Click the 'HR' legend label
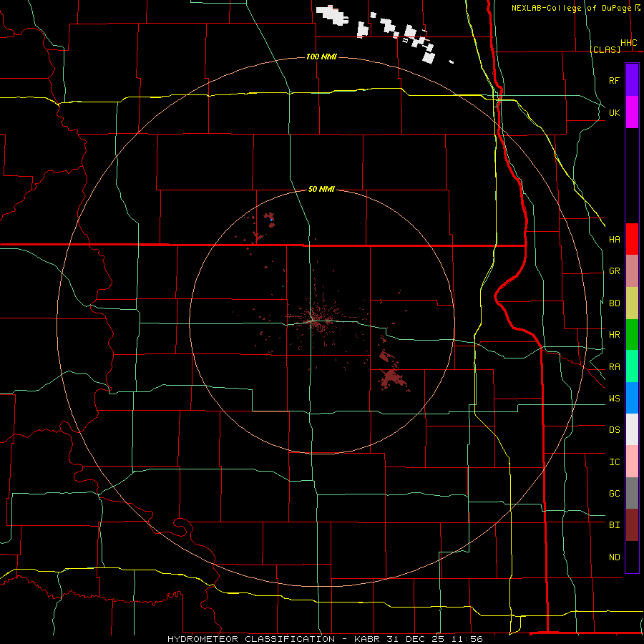This screenshot has width=644, height=644. pyautogui.click(x=614, y=335)
